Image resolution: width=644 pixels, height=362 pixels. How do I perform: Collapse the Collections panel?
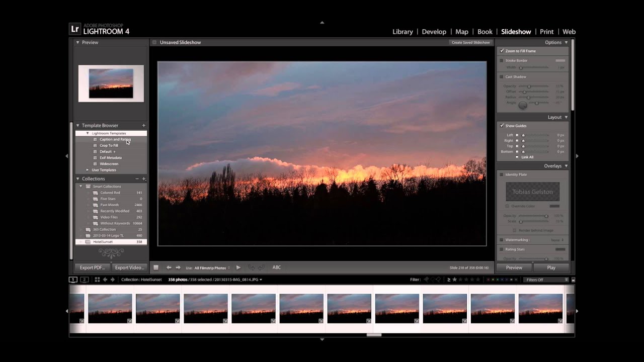(x=77, y=178)
